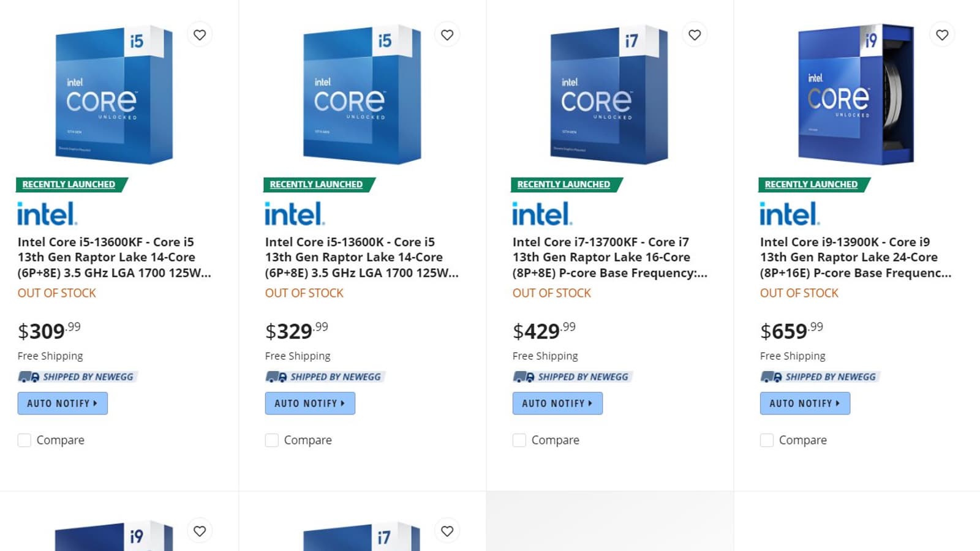Click Intel brand logo above i5-13600KF
This screenshot has height=551, width=980.
tap(47, 214)
